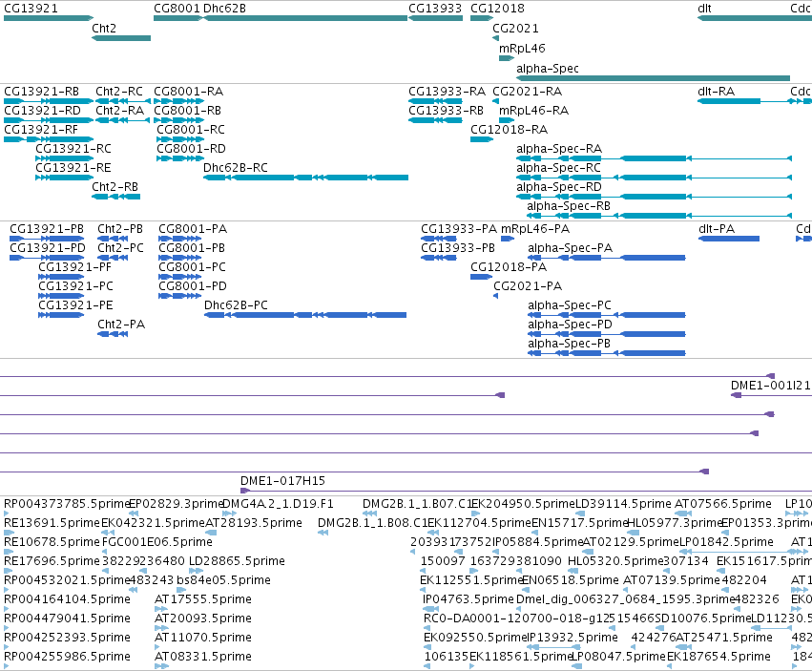Click the alpha-Spec-RD transcript label
This screenshot has height=671, width=812.
point(559,187)
